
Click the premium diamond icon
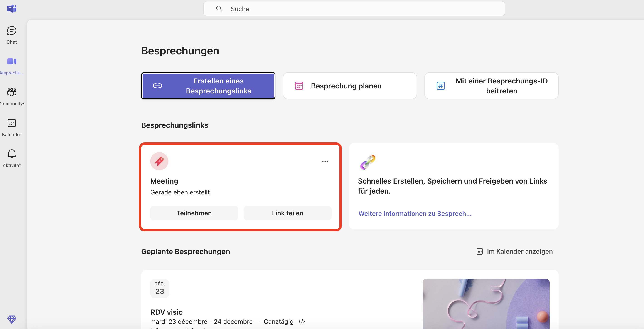12,319
